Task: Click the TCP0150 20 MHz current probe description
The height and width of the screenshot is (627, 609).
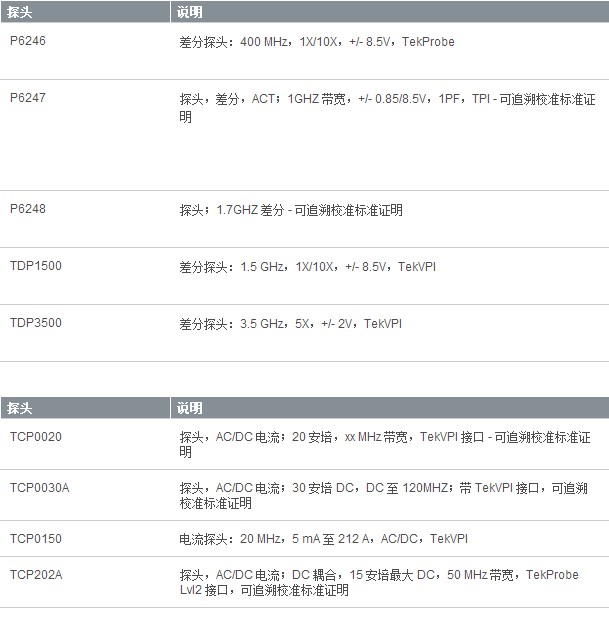Action: tap(323, 539)
